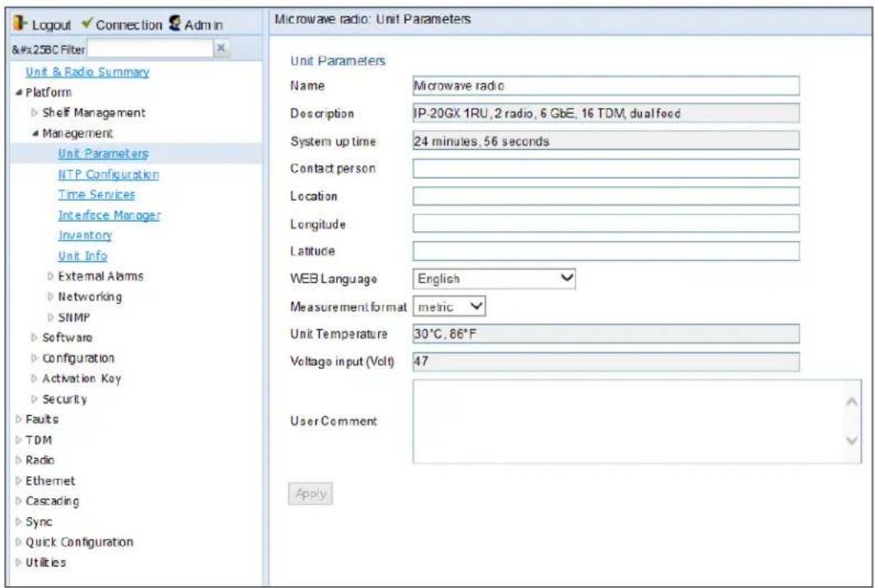875x588 pixels.
Task: Expand Security tree node
Action: [35, 399]
